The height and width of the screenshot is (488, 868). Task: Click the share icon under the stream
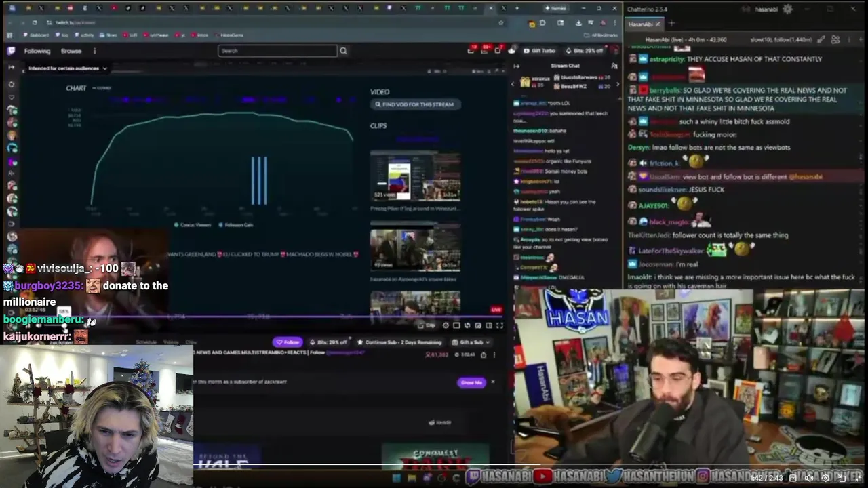point(483,354)
